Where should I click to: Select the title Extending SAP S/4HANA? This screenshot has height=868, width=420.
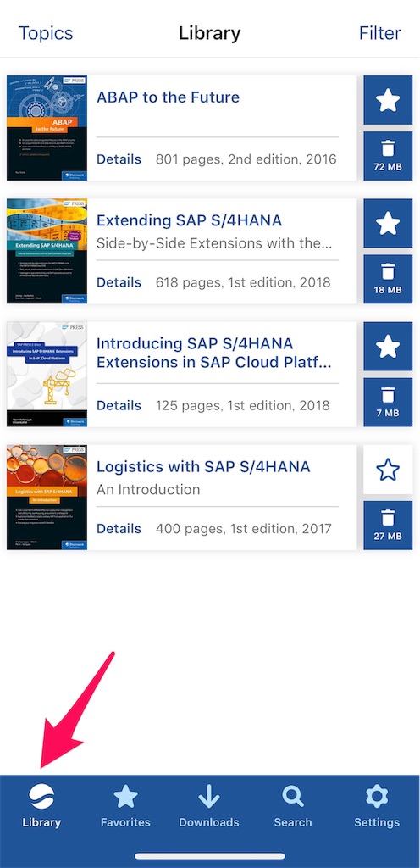189,221
